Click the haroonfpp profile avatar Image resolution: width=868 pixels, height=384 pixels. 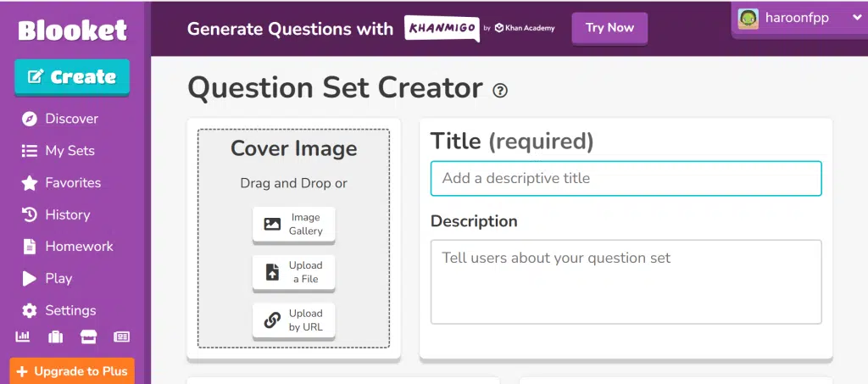click(748, 18)
